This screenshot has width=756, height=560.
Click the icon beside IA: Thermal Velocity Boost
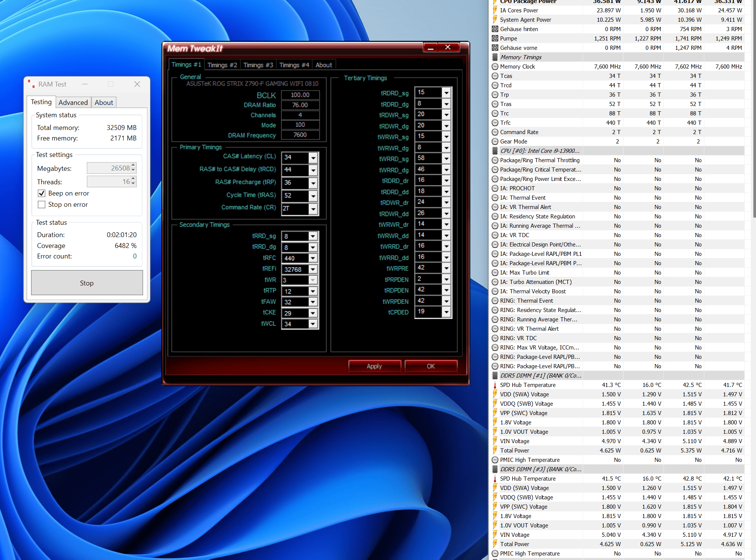tap(495, 291)
